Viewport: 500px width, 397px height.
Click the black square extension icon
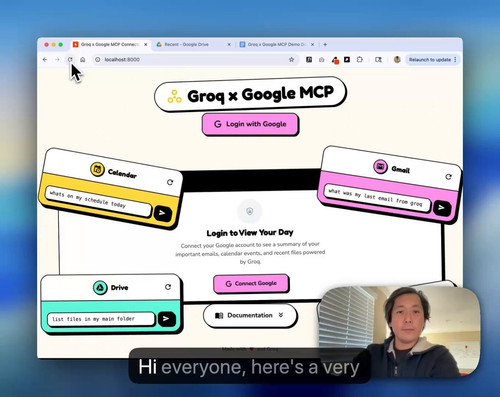(347, 60)
